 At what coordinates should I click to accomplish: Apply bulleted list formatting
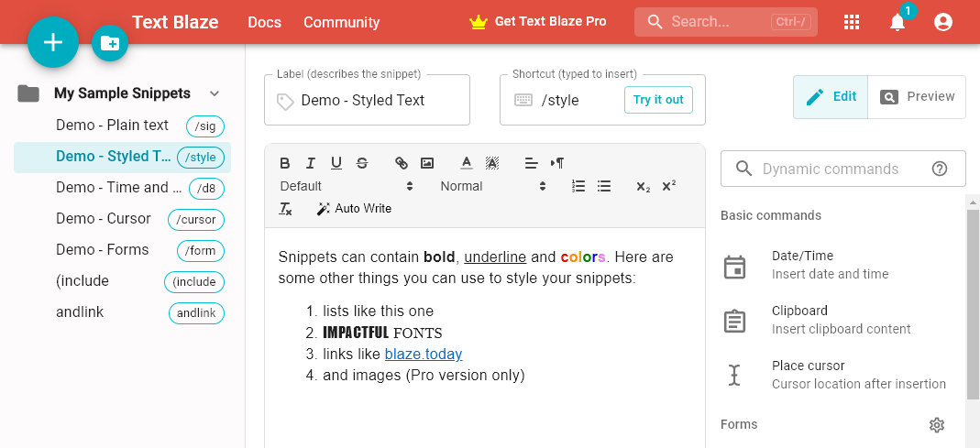pos(604,186)
